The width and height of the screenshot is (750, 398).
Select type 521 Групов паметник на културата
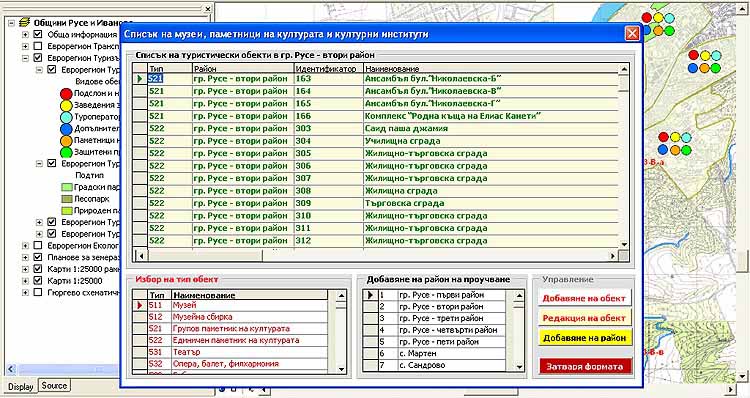click(x=230, y=329)
